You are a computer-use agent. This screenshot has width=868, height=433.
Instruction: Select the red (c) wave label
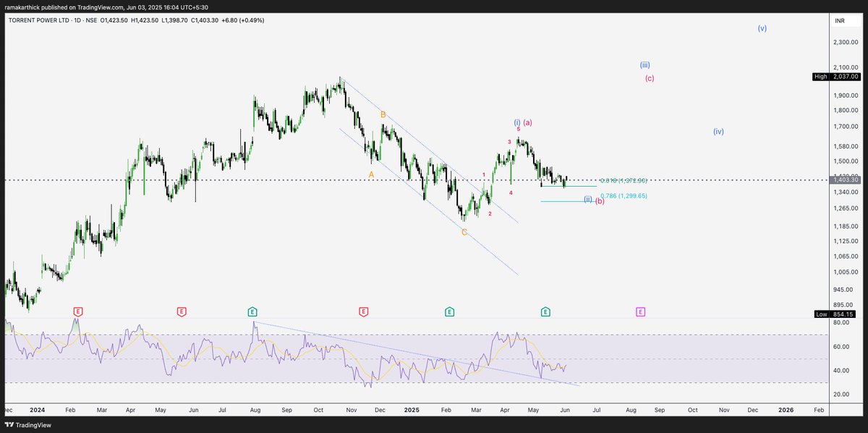pos(650,78)
